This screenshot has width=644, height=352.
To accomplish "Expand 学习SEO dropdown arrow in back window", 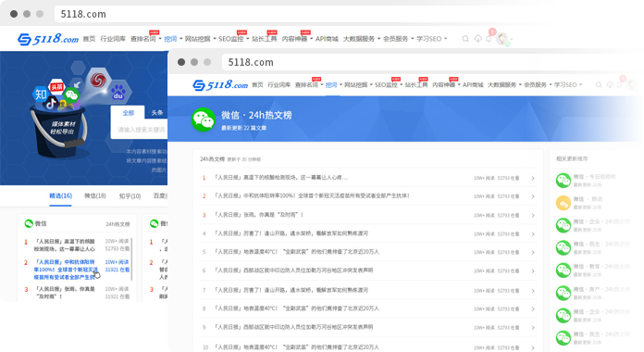I will click(446, 39).
